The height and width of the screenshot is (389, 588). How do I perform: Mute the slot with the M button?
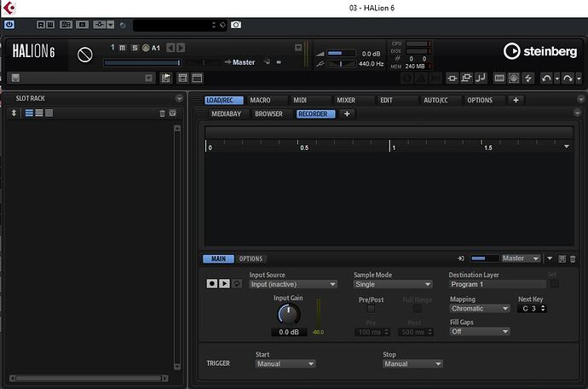[122, 48]
